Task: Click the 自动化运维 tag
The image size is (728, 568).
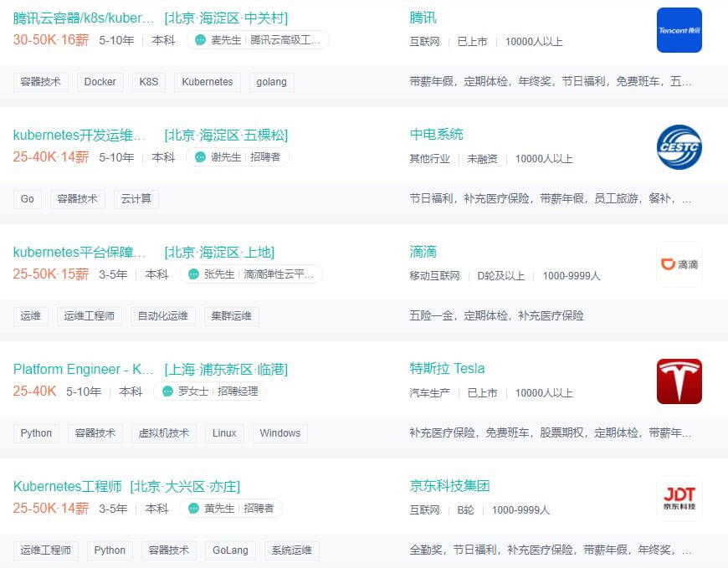Action: (x=162, y=316)
